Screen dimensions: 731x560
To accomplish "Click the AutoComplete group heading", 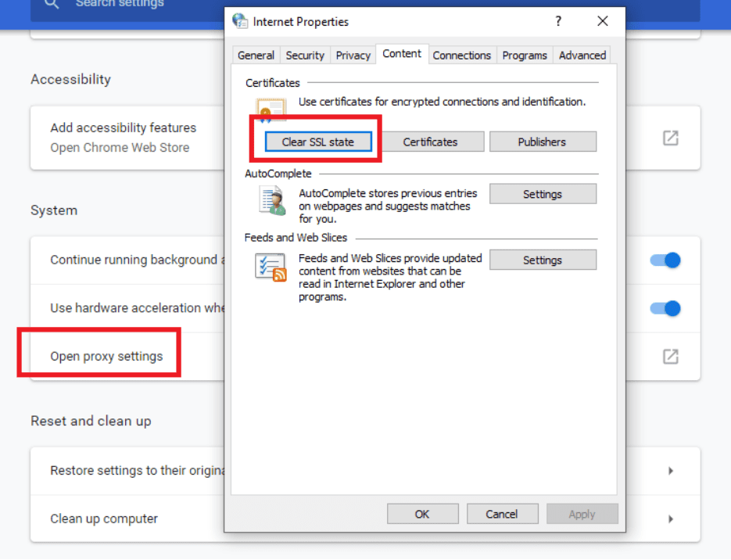I will pos(278,174).
